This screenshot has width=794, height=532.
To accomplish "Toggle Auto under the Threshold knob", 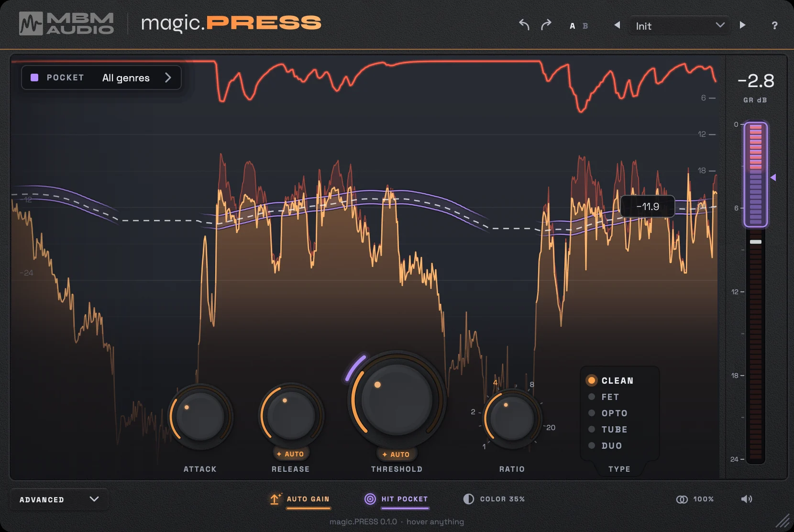I will [x=397, y=454].
